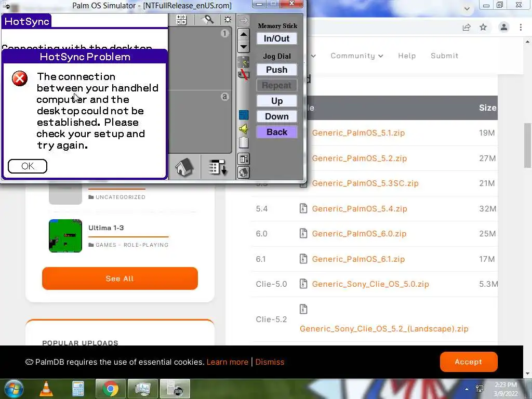
Task: Click the Jog Dial Up button
Action: (277, 101)
